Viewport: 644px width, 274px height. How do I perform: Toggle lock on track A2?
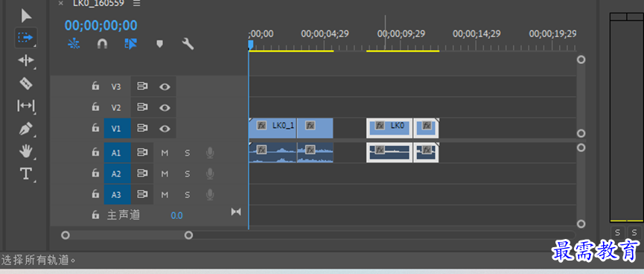(95, 173)
